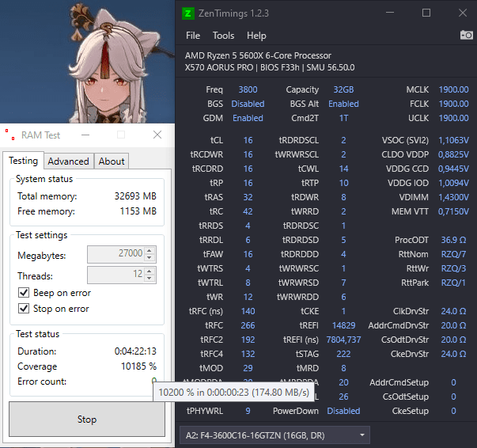
Task: Click the RAM Test window icon
Action: [x=9, y=135]
